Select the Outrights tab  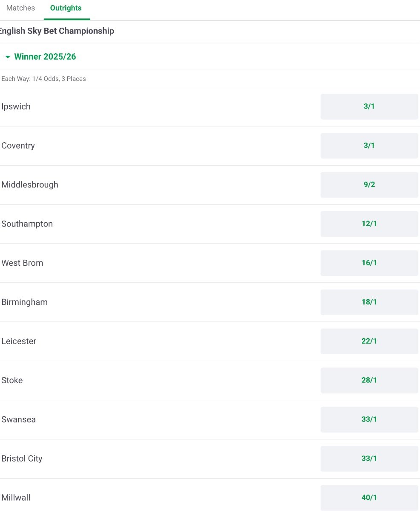pyautogui.click(x=66, y=8)
